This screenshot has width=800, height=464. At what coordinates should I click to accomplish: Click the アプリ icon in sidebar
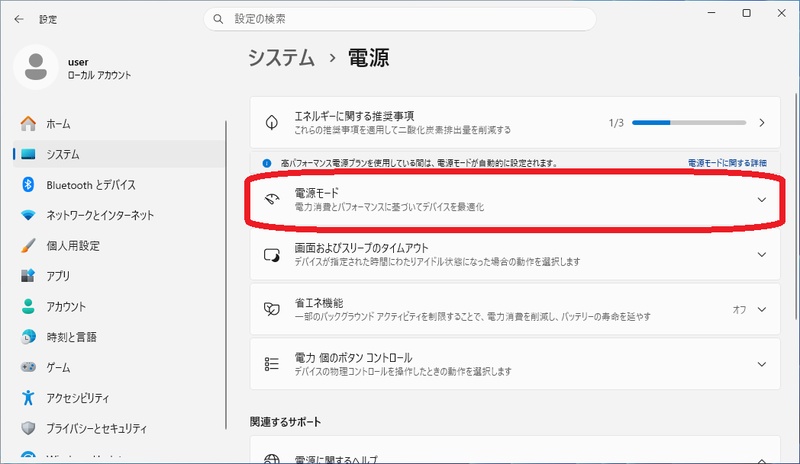click(28, 276)
